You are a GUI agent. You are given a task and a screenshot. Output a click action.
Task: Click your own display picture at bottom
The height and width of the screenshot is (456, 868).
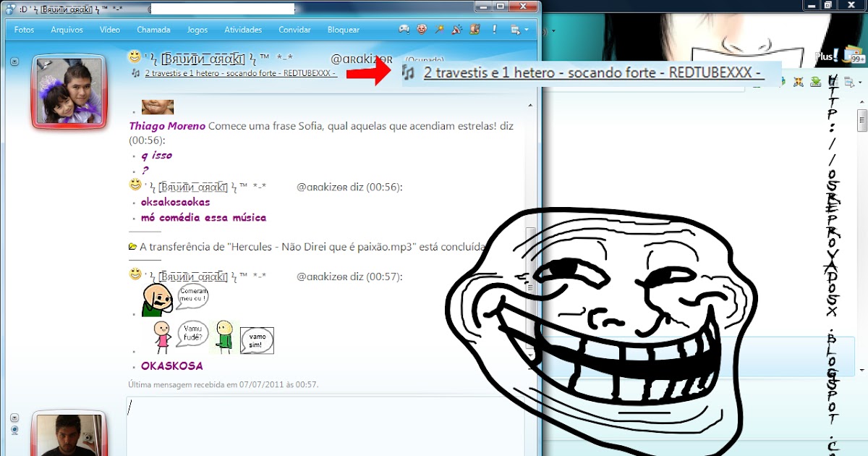(69, 434)
